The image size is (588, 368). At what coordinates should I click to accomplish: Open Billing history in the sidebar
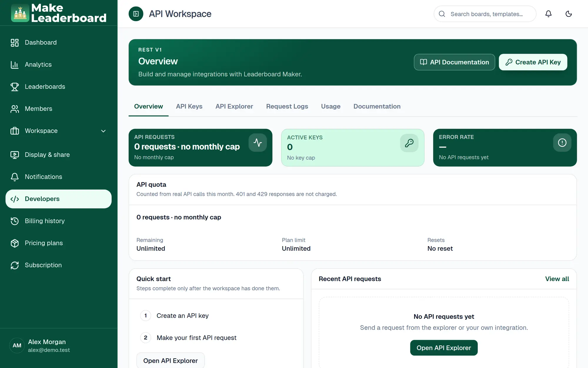[x=59, y=221]
